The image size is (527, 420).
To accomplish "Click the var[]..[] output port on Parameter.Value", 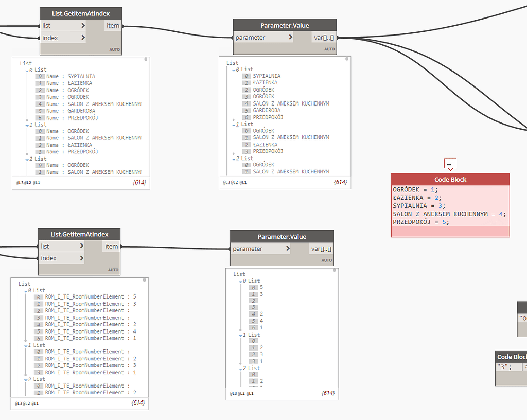I will click(323, 37).
